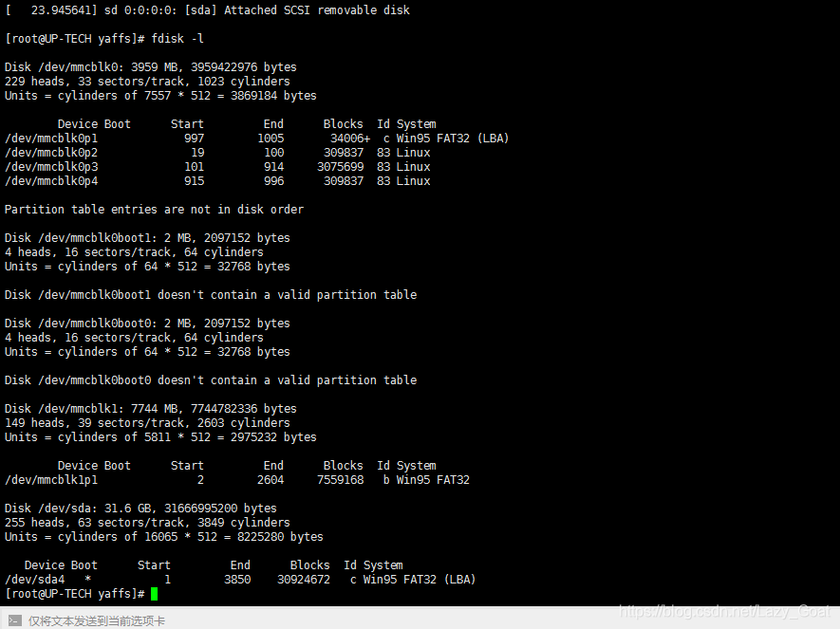Click the terminal icon in bottom bar
840x629 pixels.
pos(15,620)
